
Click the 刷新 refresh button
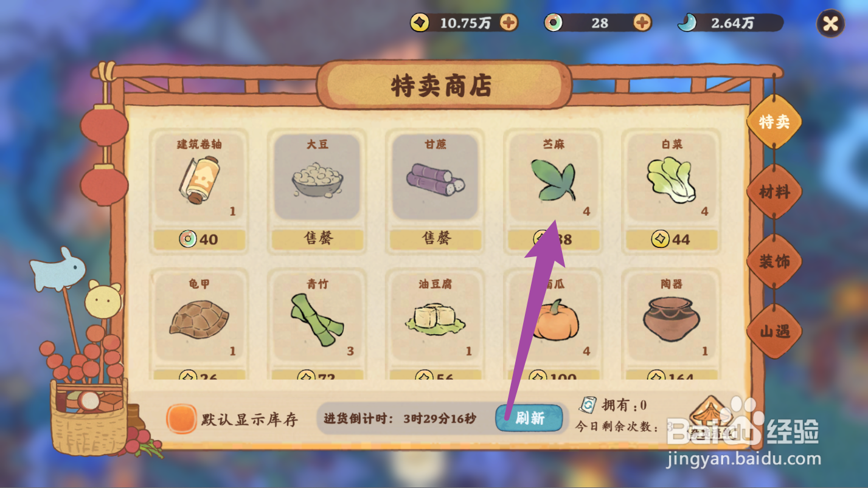pyautogui.click(x=529, y=418)
